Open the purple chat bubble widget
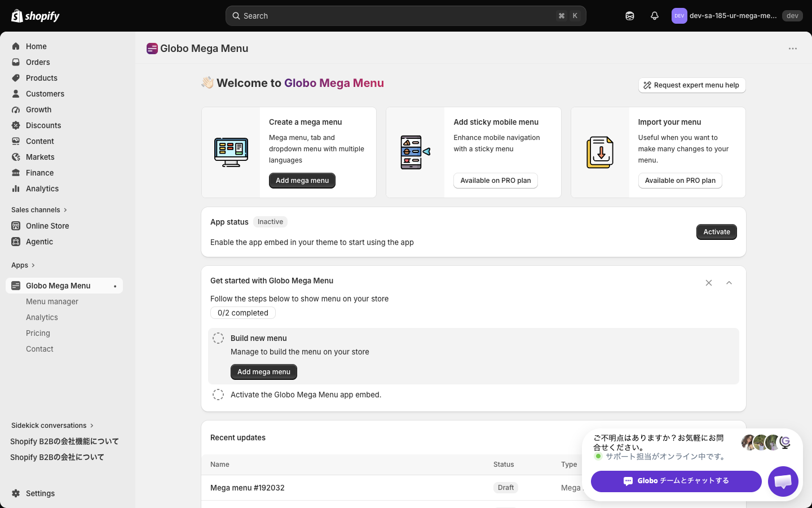 coord(783,481)
